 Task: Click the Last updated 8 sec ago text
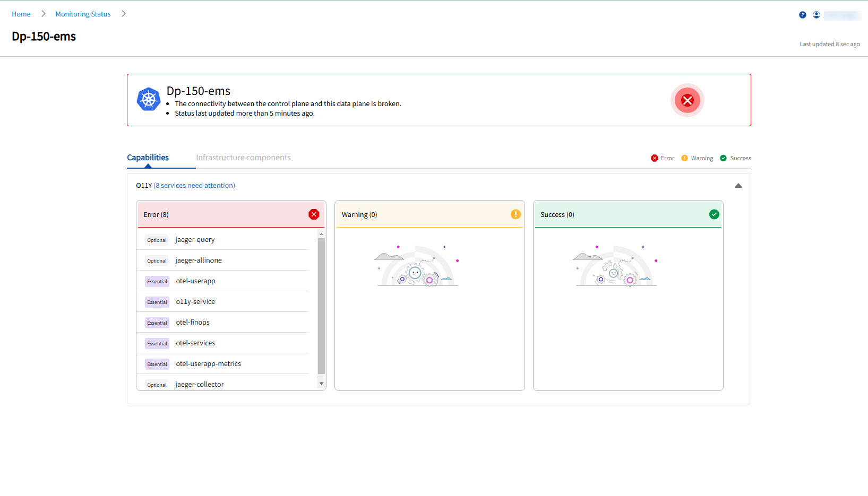click(830, 44)
